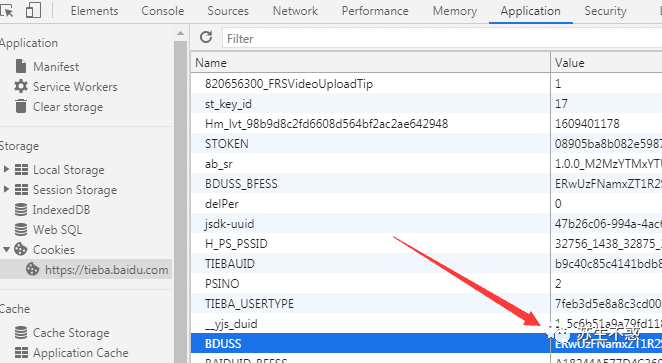Open the Performance tab
662x363 pixels.
375,11
